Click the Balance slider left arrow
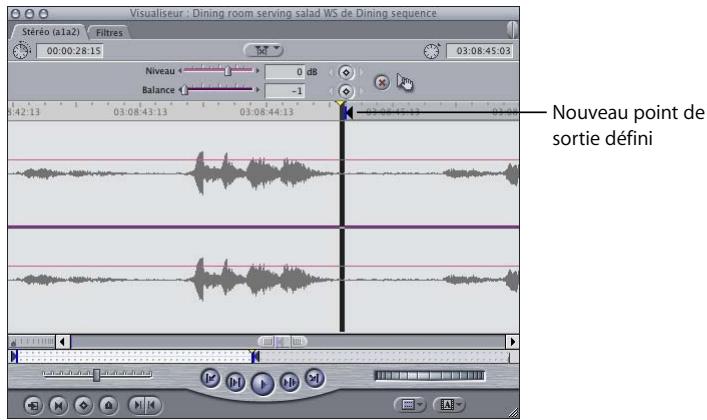This screenshot has width=707, height=420. (180, 89)
